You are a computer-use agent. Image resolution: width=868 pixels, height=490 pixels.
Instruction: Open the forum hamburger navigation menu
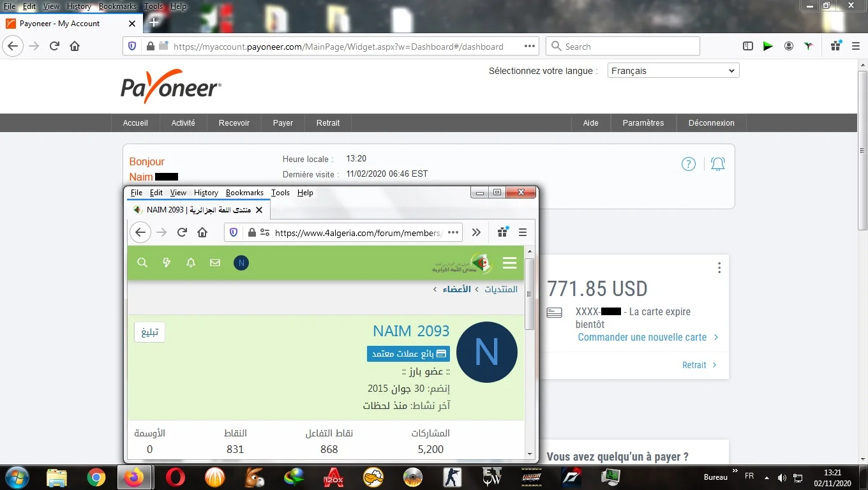(509, 263)
